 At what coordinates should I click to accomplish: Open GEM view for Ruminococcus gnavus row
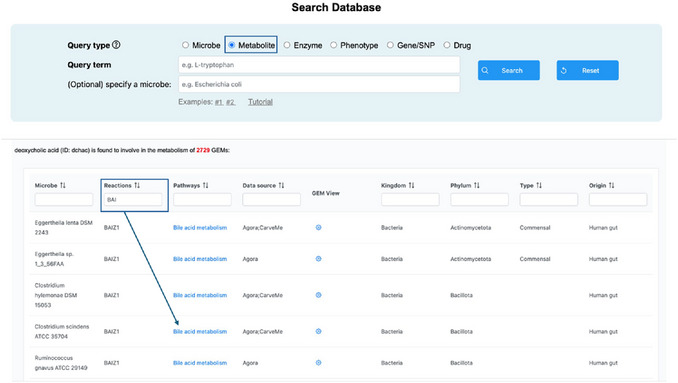[318, 362]
